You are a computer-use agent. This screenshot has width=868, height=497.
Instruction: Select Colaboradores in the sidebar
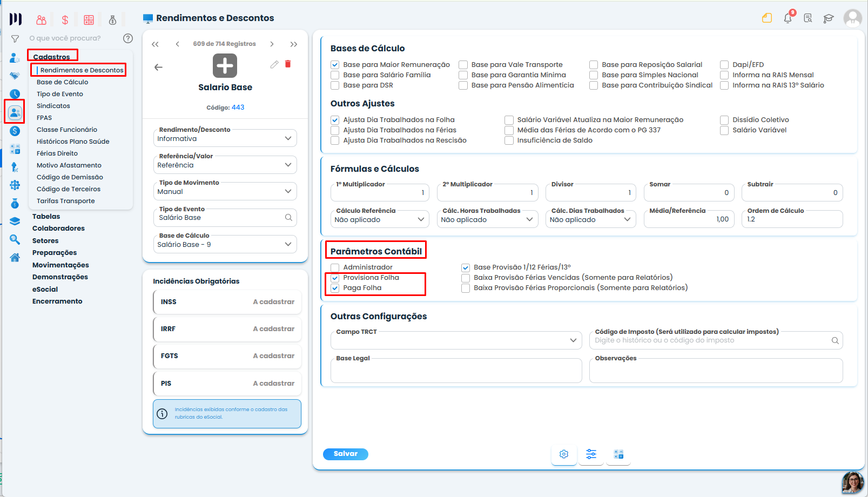click(58, 229)
